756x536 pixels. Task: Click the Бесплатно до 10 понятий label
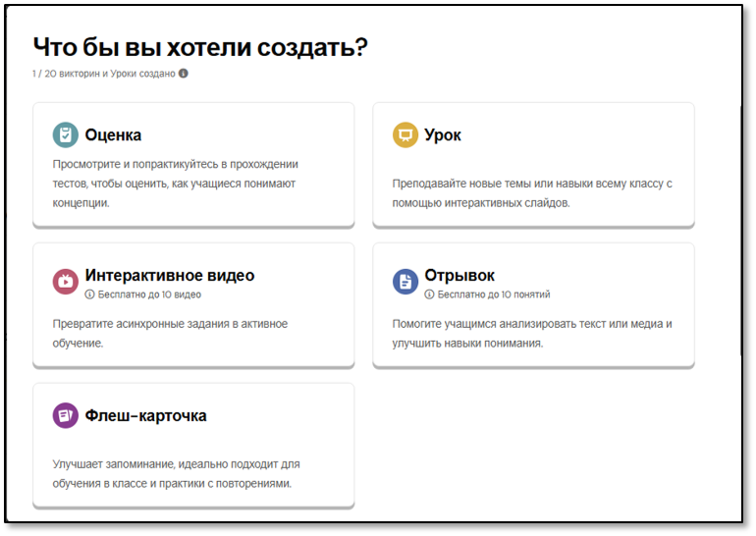(494, 295)
